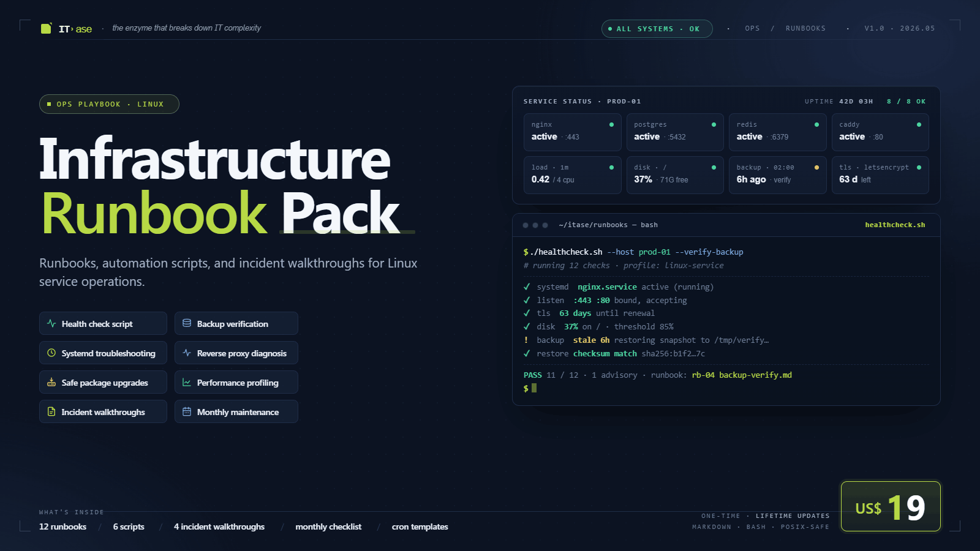Click the '0.42' load value
Image resolution: width=980 pixels, height=551 pixels.
540,179
